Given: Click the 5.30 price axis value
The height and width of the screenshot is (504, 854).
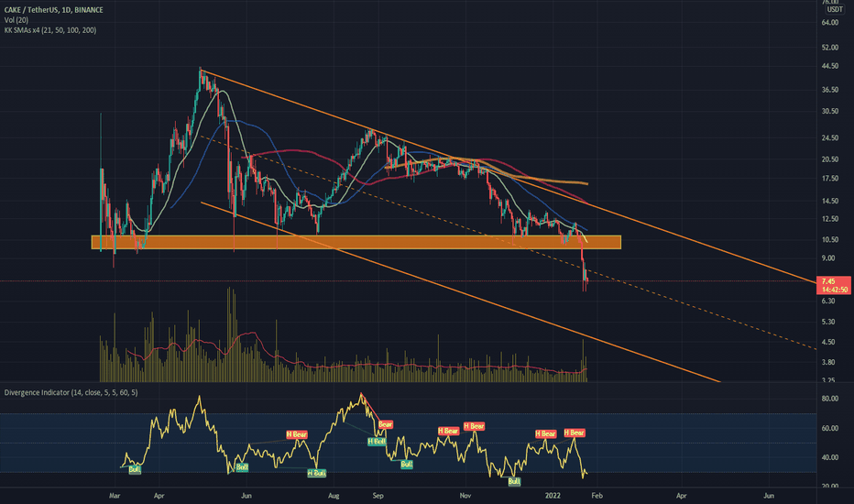Looking at the screenshot, I should coord(828,322).
